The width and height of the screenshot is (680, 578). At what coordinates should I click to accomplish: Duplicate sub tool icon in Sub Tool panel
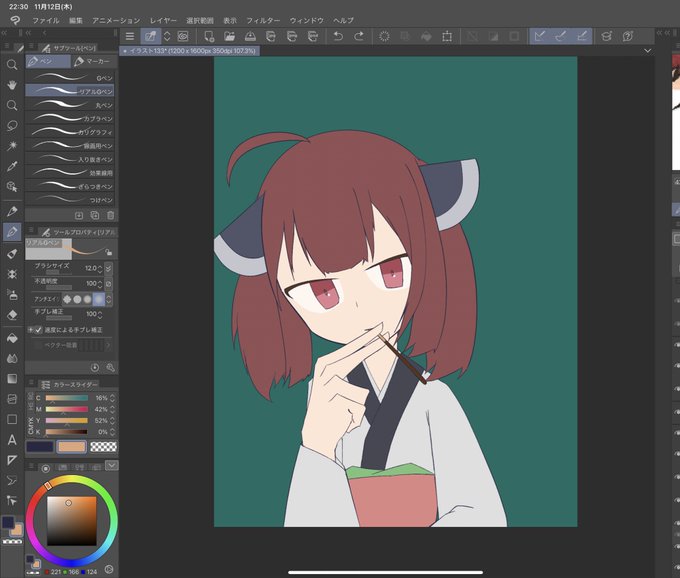(x=95, y=216)
